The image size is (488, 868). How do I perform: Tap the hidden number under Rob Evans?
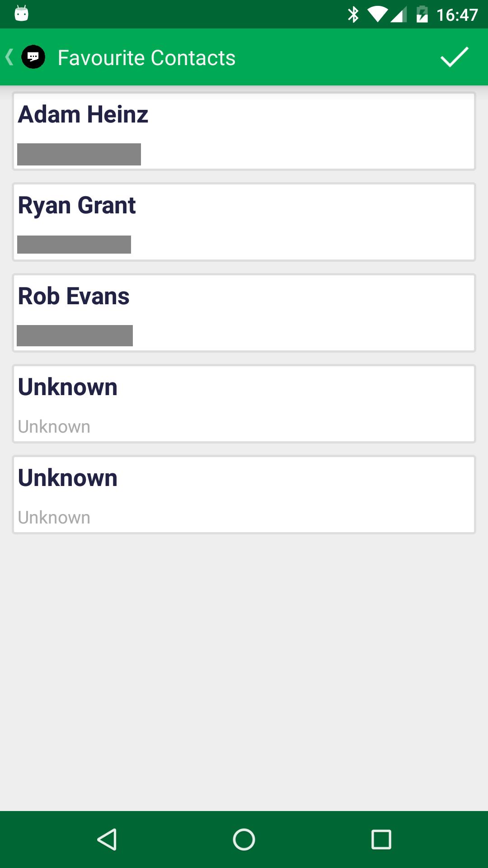[x=75, y=335]
